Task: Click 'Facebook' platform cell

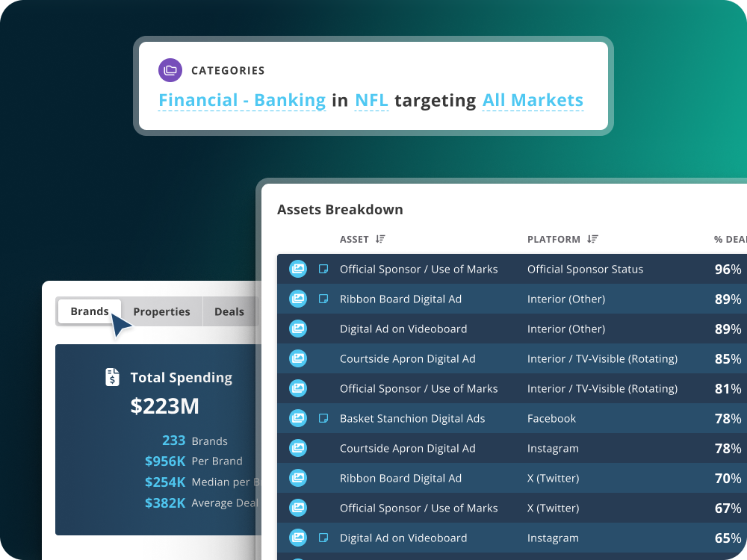Action: (552, 418)
